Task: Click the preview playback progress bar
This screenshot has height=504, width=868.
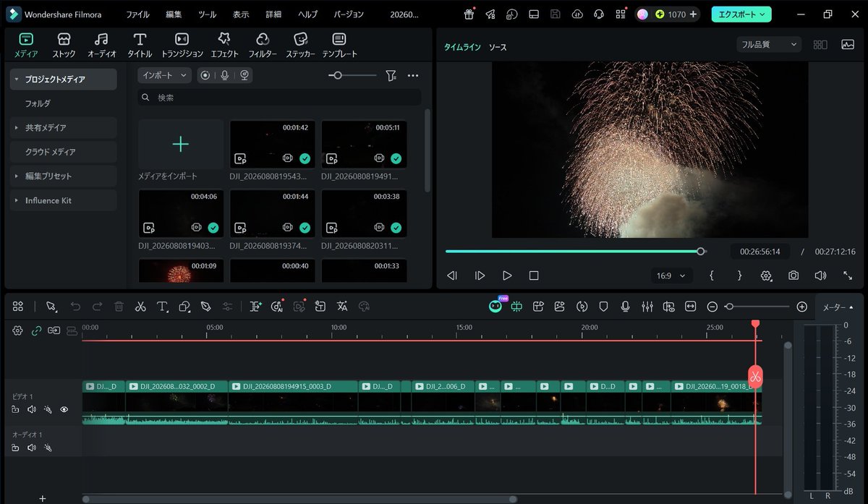Action: point(575,252)
